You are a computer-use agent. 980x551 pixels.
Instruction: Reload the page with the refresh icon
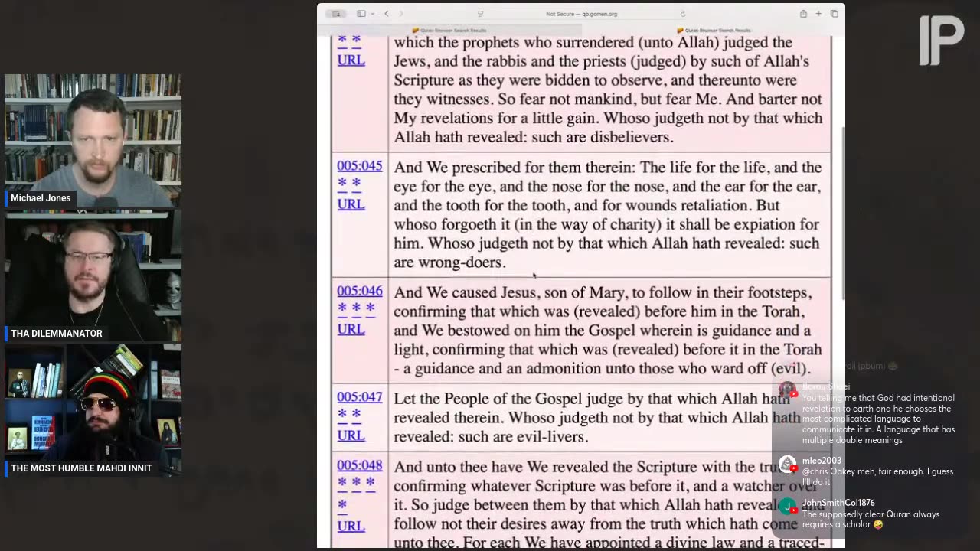682,14
